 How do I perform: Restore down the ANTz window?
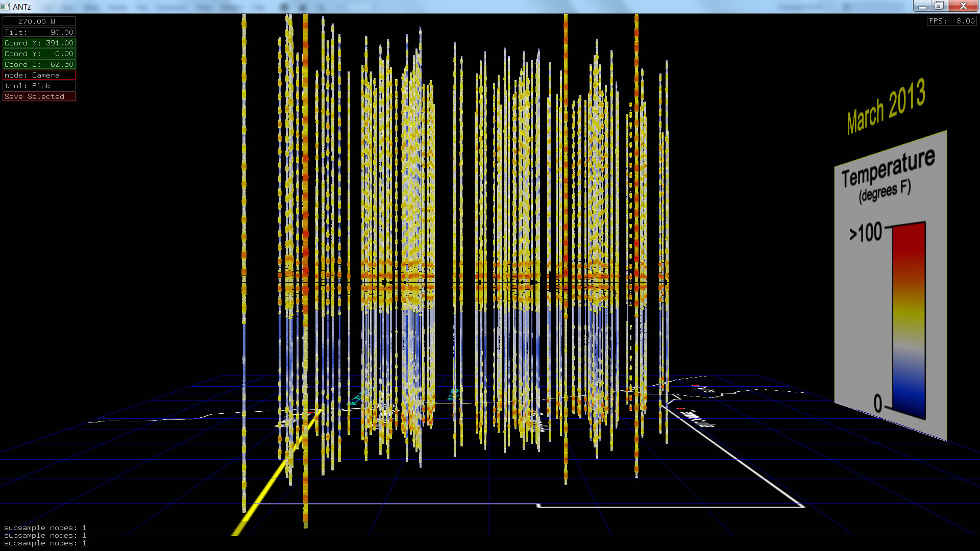click(939, 6)
